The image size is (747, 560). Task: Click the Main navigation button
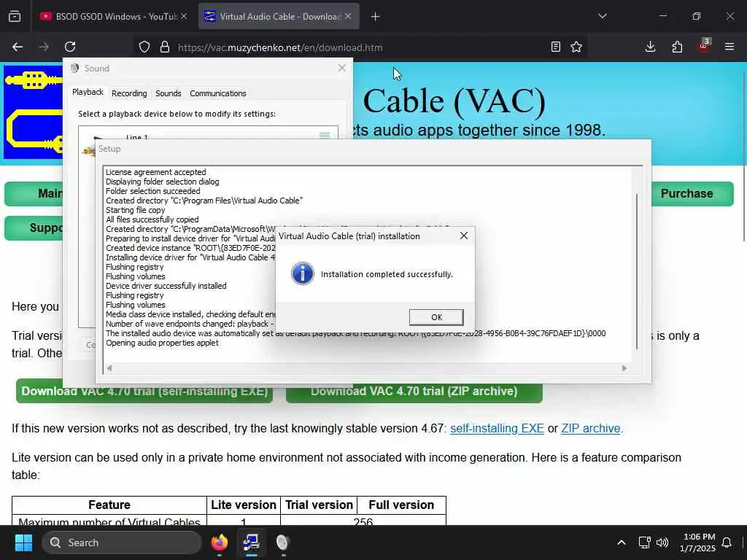click(x=34, y=194)
